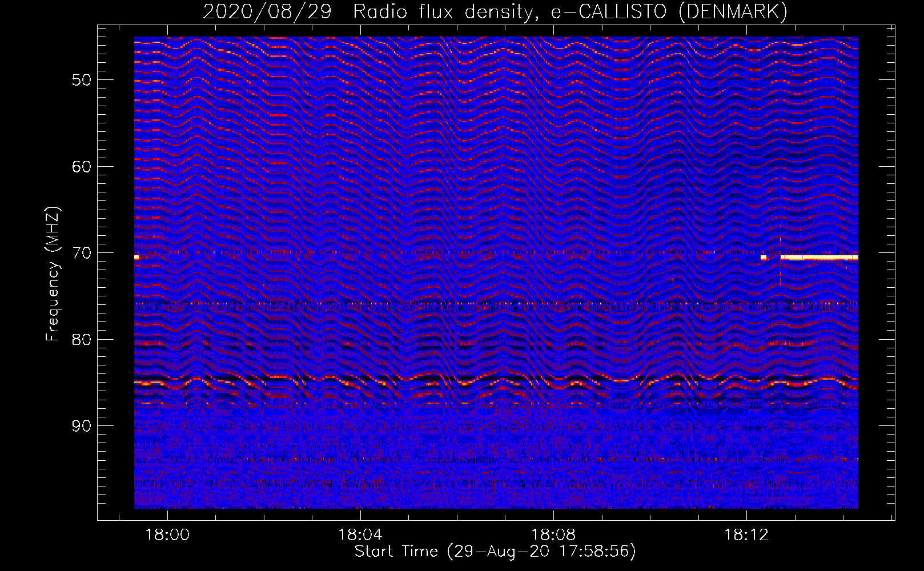Viewport: 924px width, 571px height.
Task: Select the 'Frequency (MHZ)' axis label
Action: (x=53, y=274)
